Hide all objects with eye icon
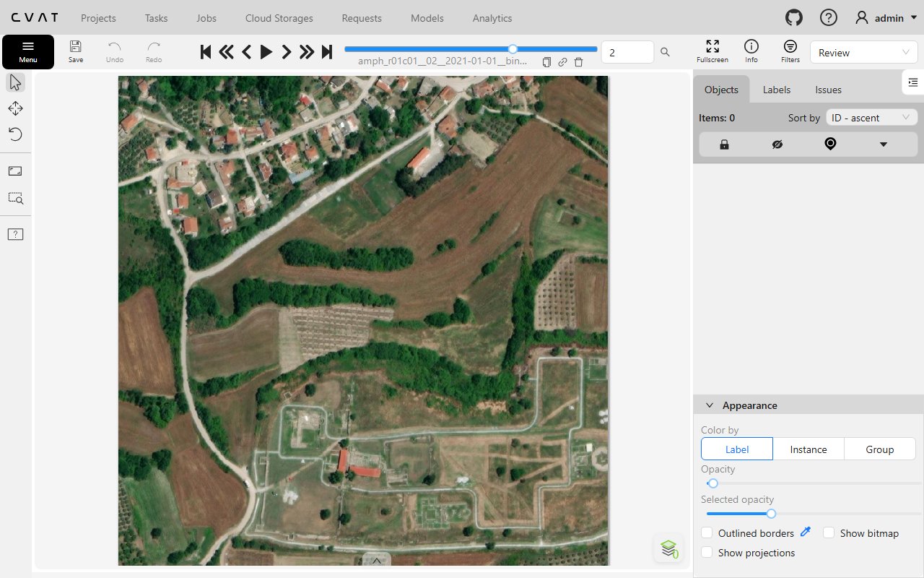The height and width of the screenshot is (578, 924). coord(777,144)
